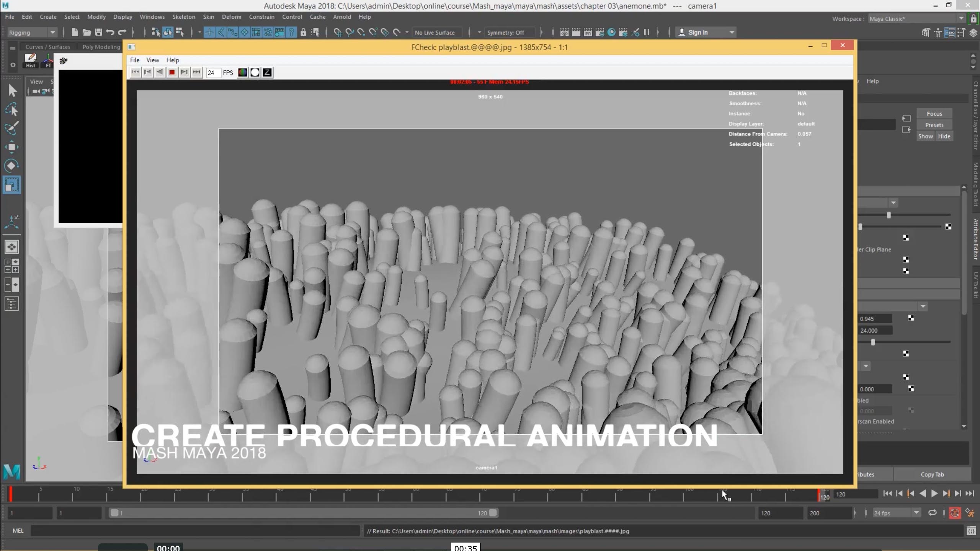Click the Pause viewport icon
Screen dimensions: 980x551
coord(647,33)
